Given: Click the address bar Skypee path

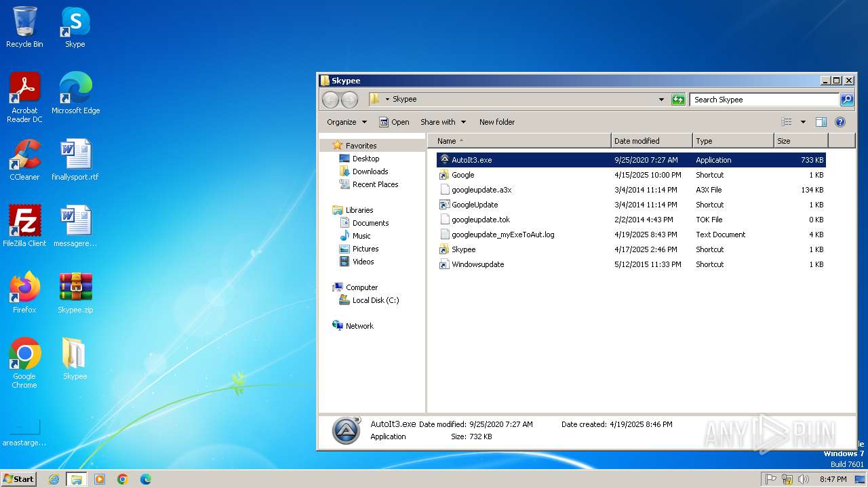Looking at the screenshot, I should tap(405, 100).
